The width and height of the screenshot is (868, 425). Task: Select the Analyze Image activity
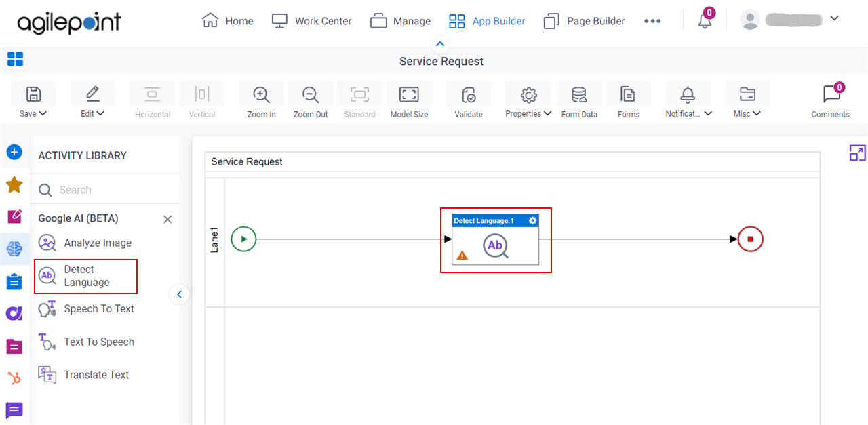click(85, 243)
